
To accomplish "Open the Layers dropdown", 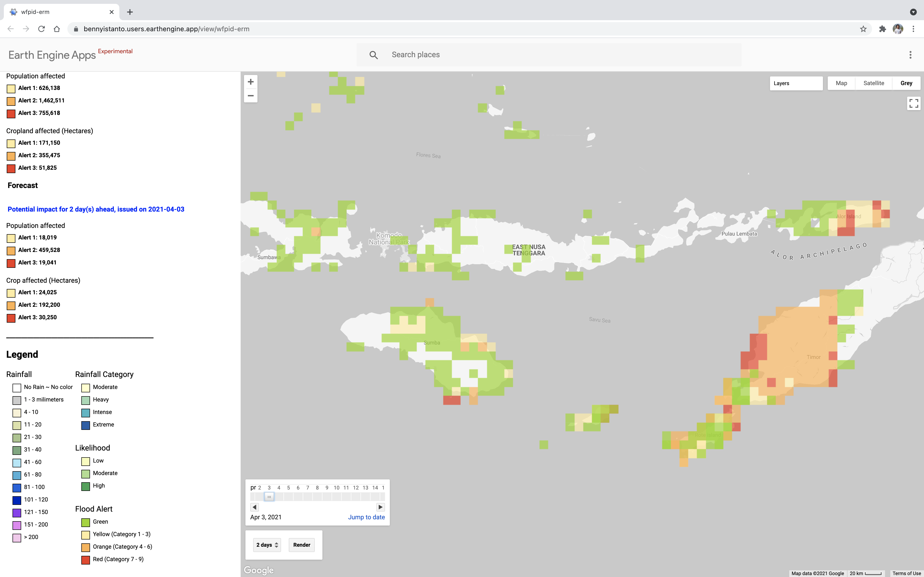I will tap(796, 83).
